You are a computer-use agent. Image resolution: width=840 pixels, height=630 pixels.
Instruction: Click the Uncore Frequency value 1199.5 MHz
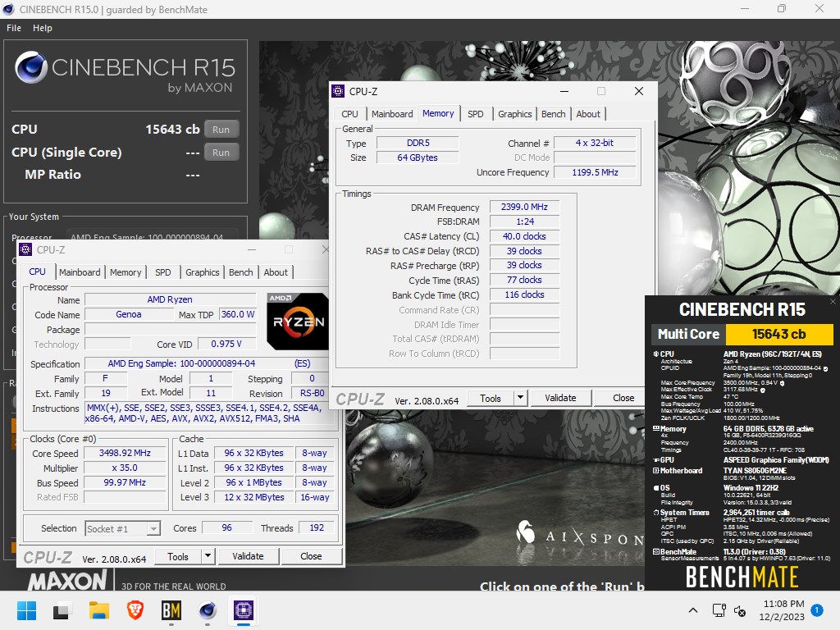pyautogui.click(x=595, y=172)
